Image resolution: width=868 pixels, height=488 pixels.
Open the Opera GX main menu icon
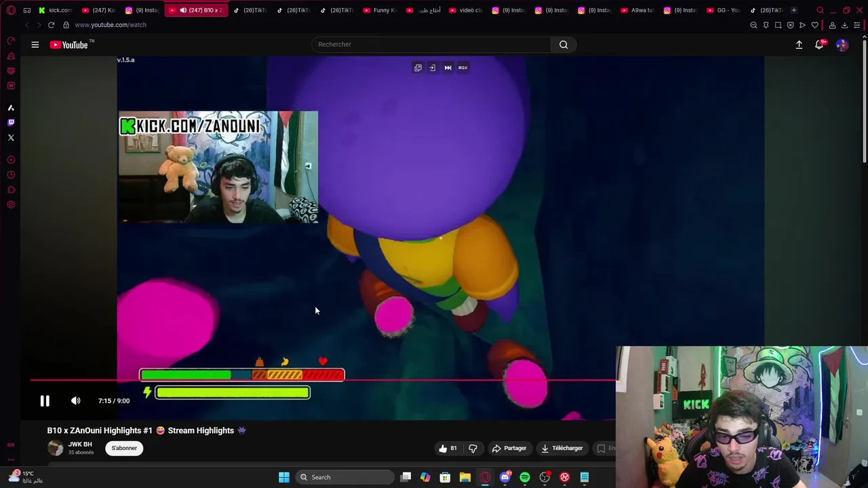pos(11,10)
